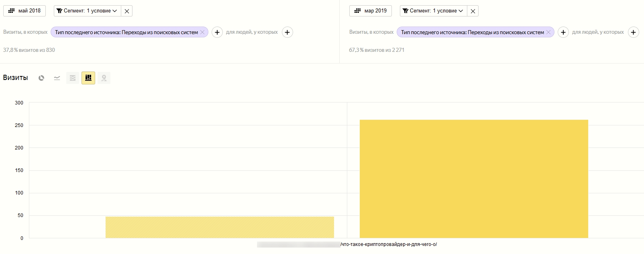This screenshot has width=644, height=254.
Task: Open the мар 2019 date picker
Action: click(371, 11)
